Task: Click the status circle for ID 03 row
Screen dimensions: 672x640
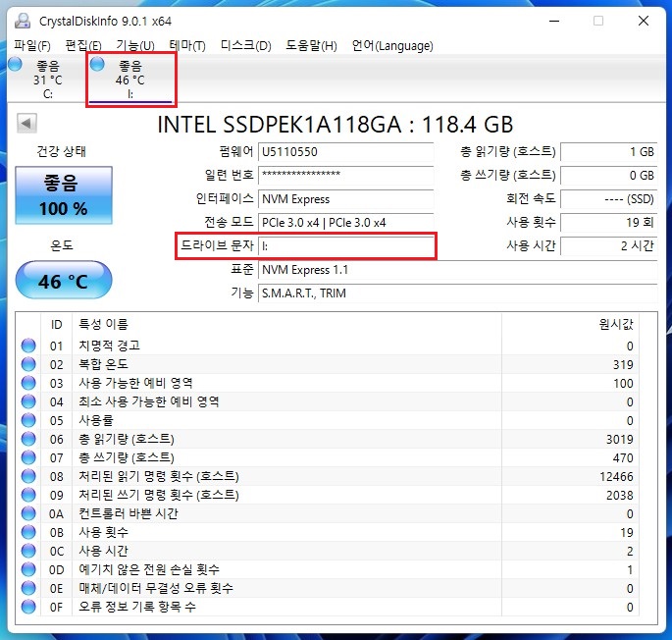Action: (28, 383)
